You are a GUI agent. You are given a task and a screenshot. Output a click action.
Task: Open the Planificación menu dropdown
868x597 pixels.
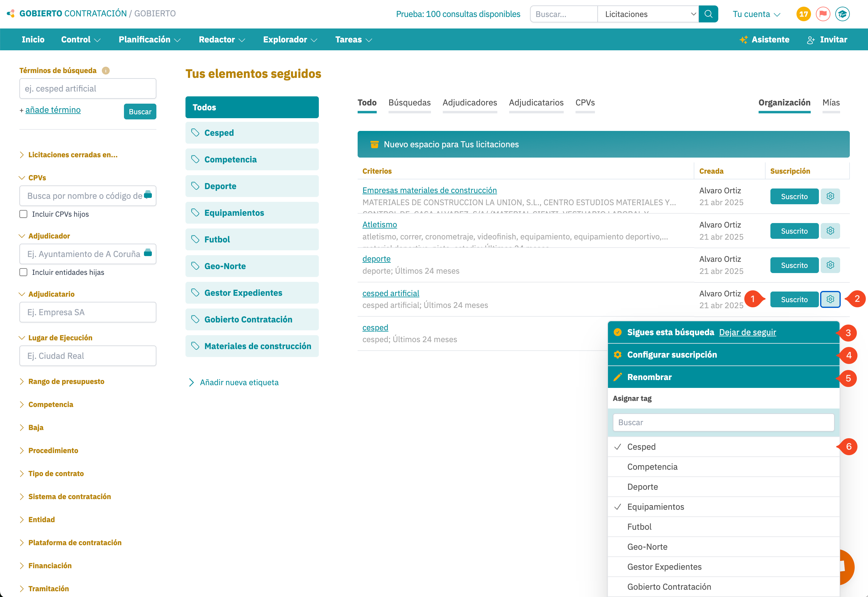tap(149, 40)
